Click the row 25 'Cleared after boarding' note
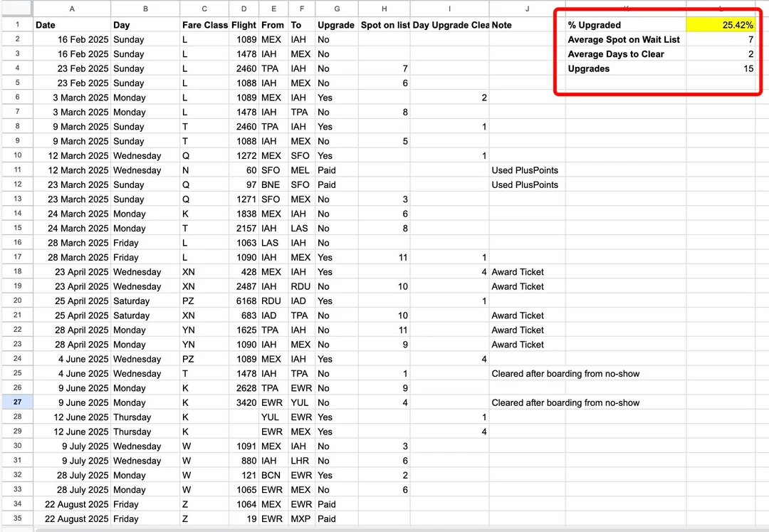The height and width of the screenshot is (532, 769). coord(565,373)
